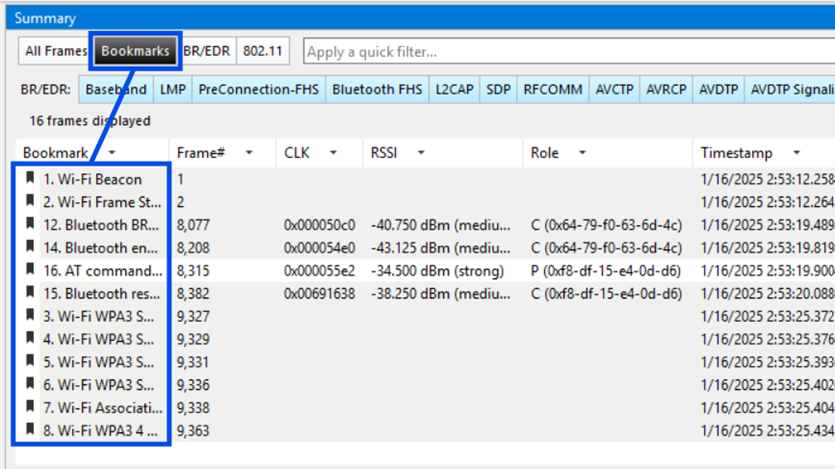835x469 pixels.
Task: Filter by LMP protocol
Action: coord(173,89)
